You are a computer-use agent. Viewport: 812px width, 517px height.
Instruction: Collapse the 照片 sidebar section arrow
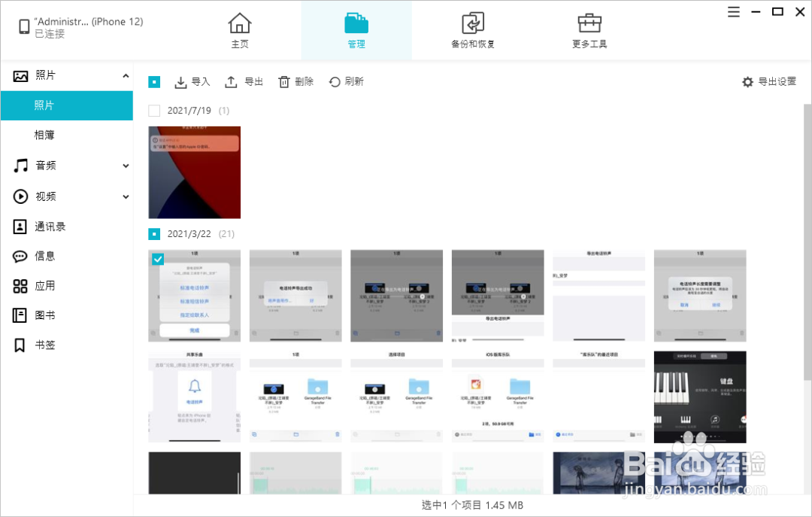coord(126,76)
